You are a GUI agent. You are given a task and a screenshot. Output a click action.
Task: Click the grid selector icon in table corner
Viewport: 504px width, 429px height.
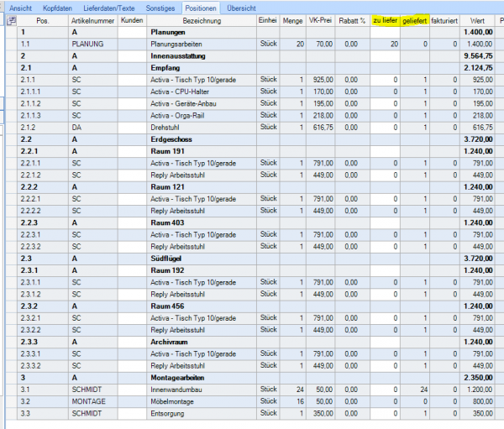point(12,19)
